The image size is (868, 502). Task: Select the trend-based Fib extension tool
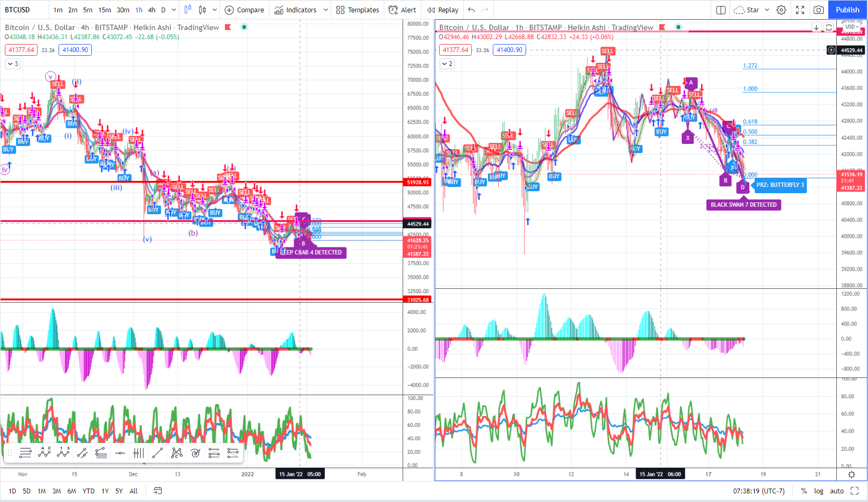pyautogui.click(x=101, y=453)
